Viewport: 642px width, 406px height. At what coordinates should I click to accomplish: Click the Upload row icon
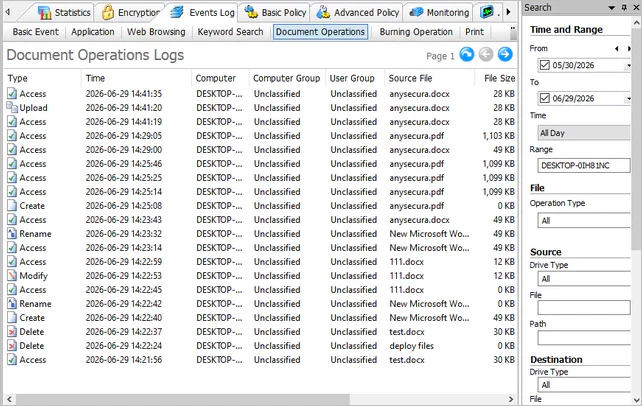click(12, 107)
